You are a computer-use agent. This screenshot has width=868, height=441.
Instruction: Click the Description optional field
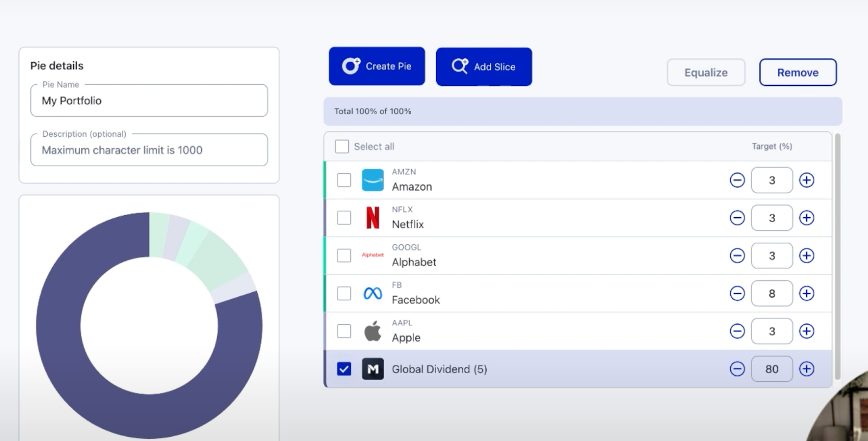click(x=149, y=150)
